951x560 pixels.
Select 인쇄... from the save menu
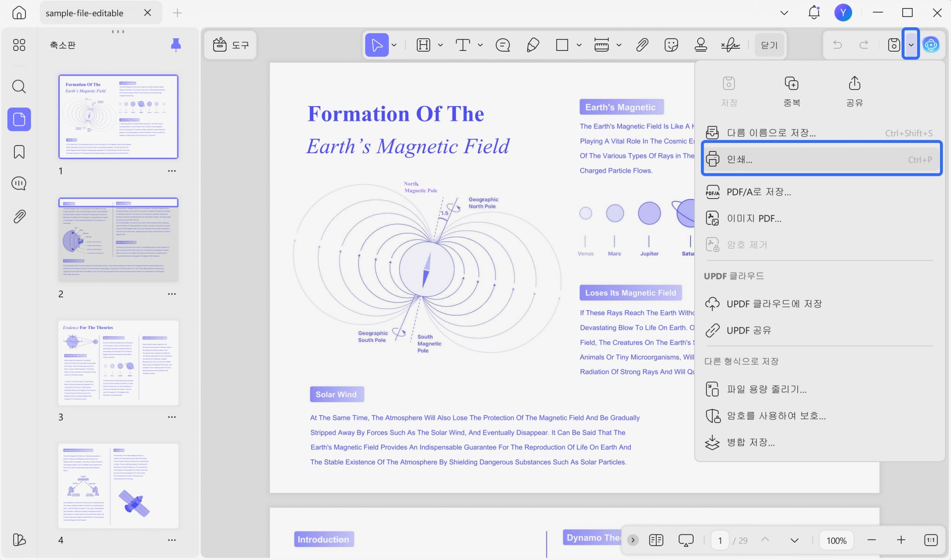coord(821,159)
